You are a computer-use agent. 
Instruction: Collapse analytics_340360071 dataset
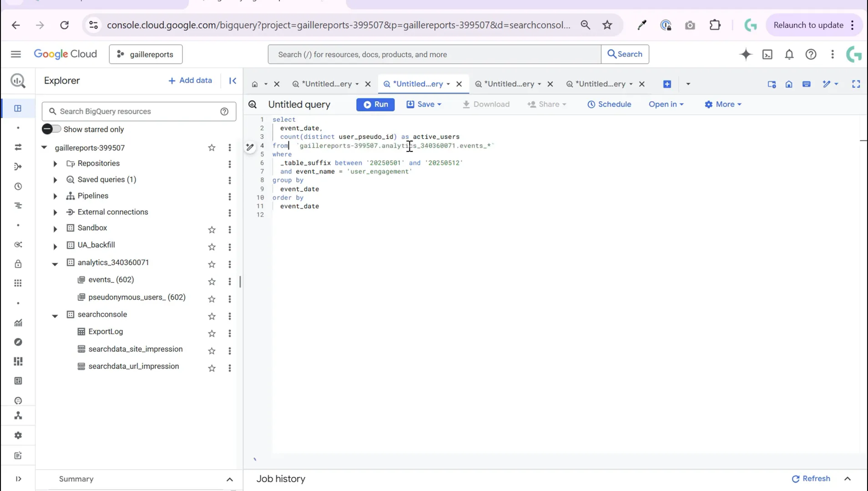55,264
